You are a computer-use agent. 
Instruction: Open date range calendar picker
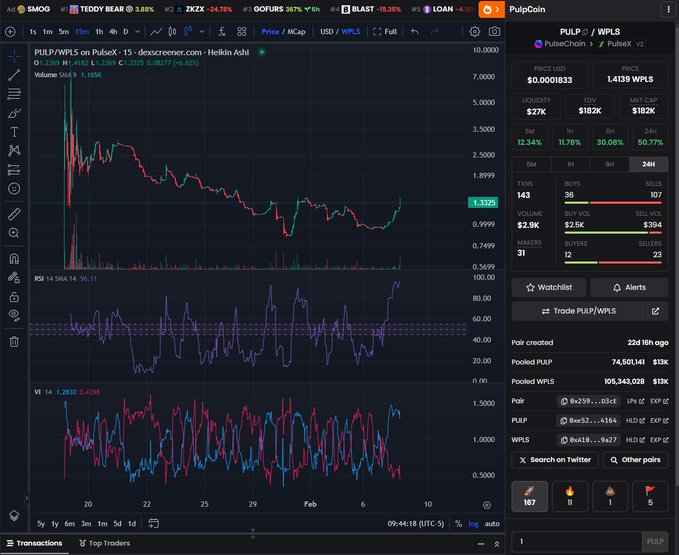153,523
